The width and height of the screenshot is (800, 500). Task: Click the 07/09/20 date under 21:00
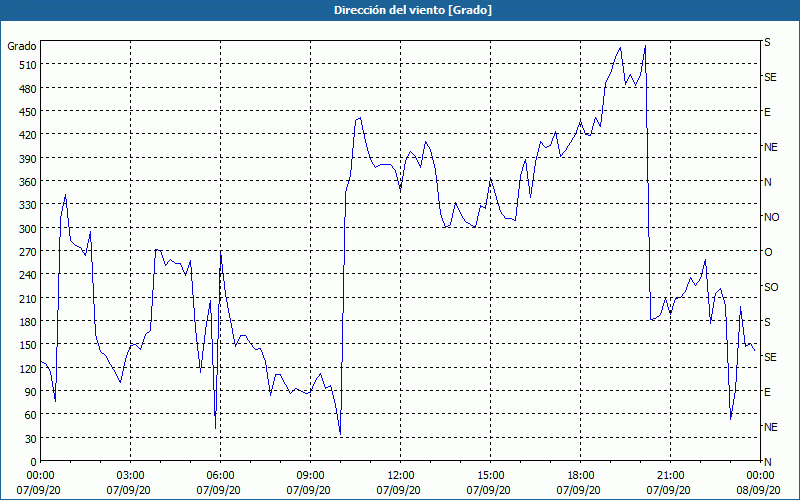point(670,490)
